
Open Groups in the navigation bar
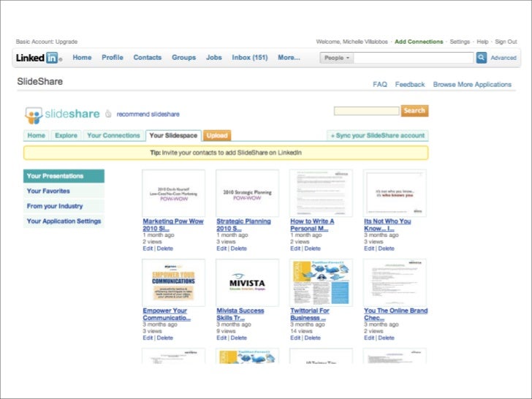[x=183, y=57]
